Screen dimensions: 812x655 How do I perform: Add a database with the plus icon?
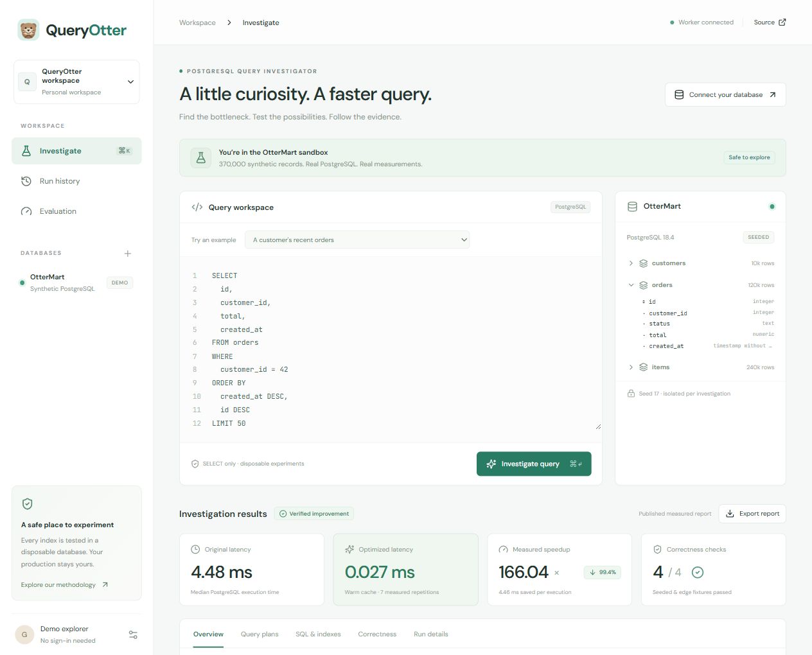tap(128, 254)
